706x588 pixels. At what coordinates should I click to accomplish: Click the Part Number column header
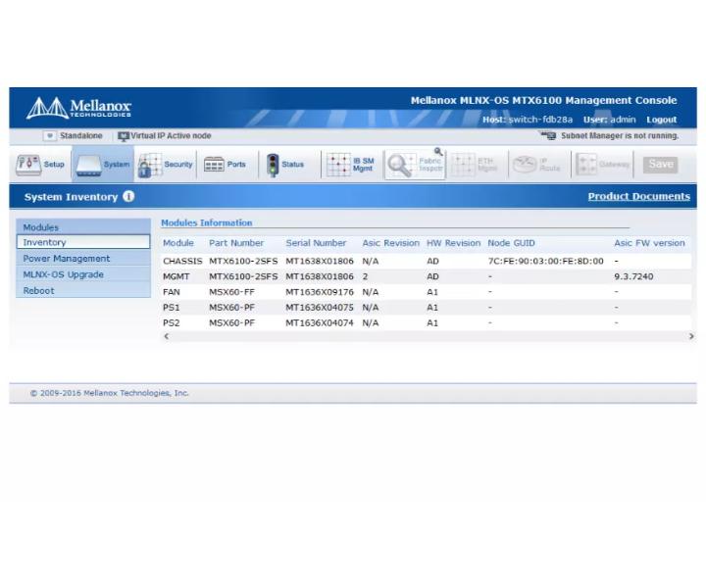click(x=236, y=243)
